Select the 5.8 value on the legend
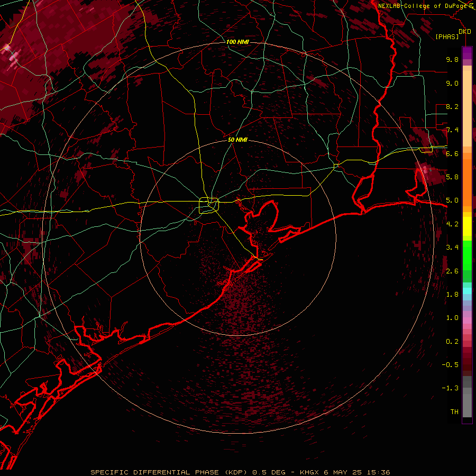The image size is (476, 476). pyautogui.click(x=452, y=177)
